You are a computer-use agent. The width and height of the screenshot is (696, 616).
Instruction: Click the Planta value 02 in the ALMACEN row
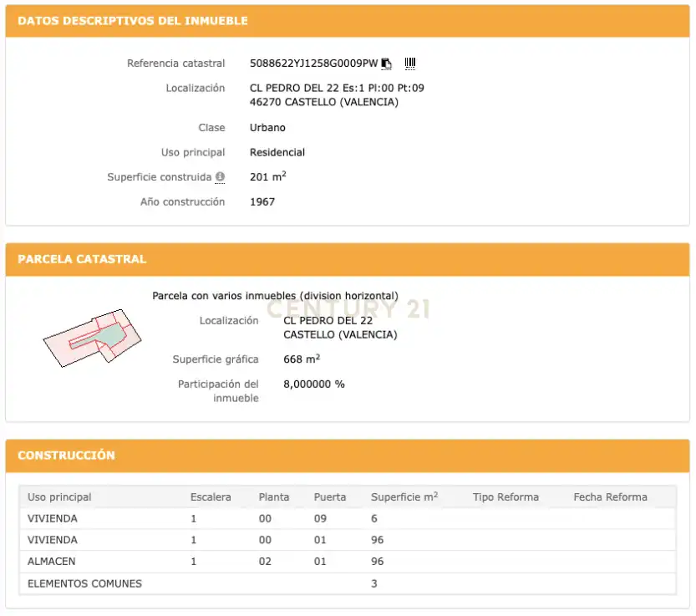coord(265,562)
